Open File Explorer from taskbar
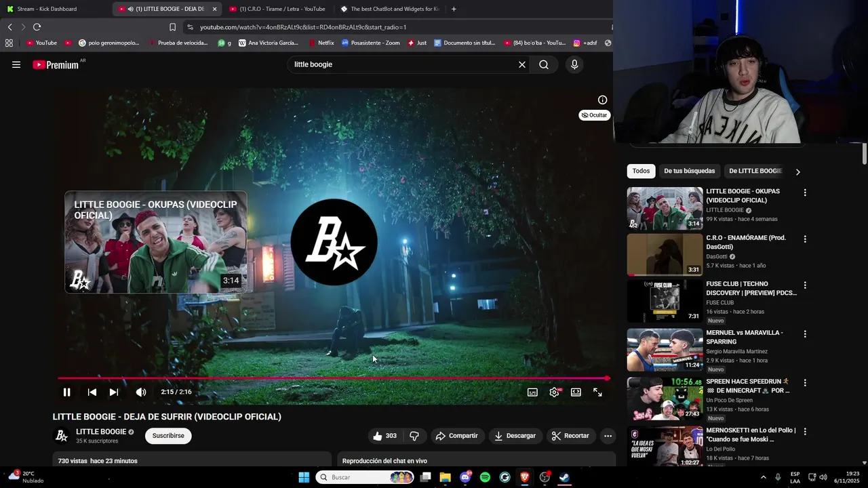This screenshot has height=488, width=868. coord(445,477)
